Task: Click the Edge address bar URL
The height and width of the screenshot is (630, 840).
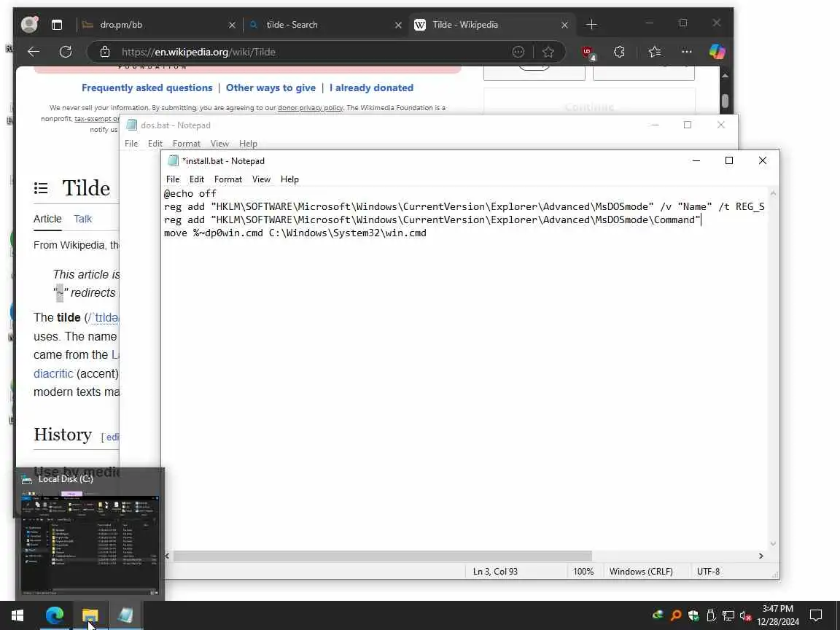Action: click(198, 52)
